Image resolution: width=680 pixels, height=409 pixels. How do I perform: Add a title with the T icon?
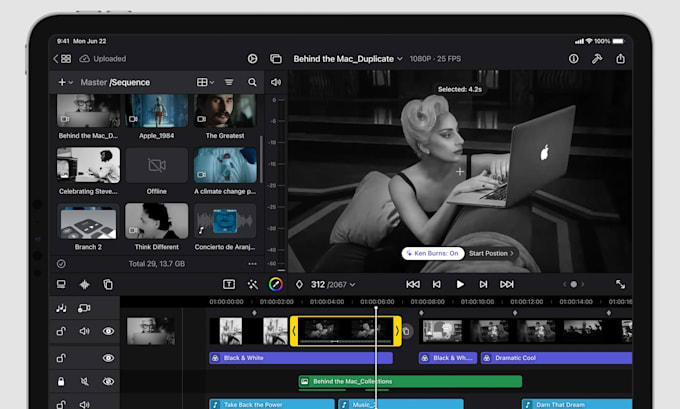tap(229, 285)
